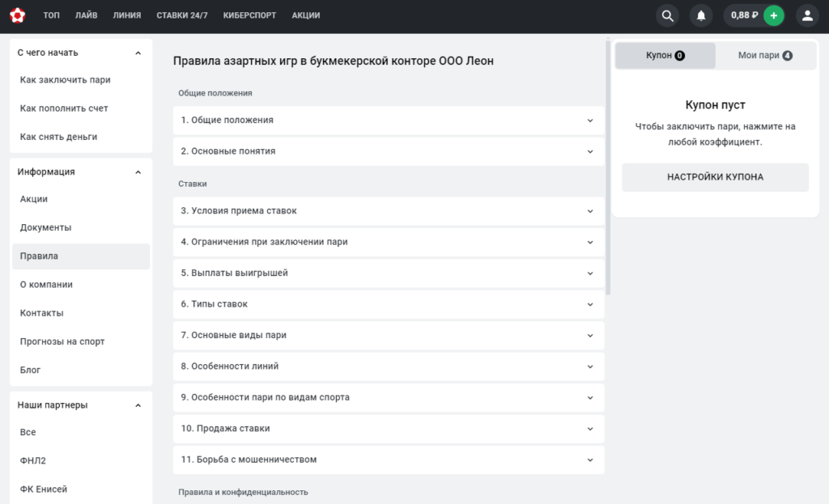The height and width of the screenshot is (504, 829).
Task: Click the green plus deposit button
Action: coord(773,15)
